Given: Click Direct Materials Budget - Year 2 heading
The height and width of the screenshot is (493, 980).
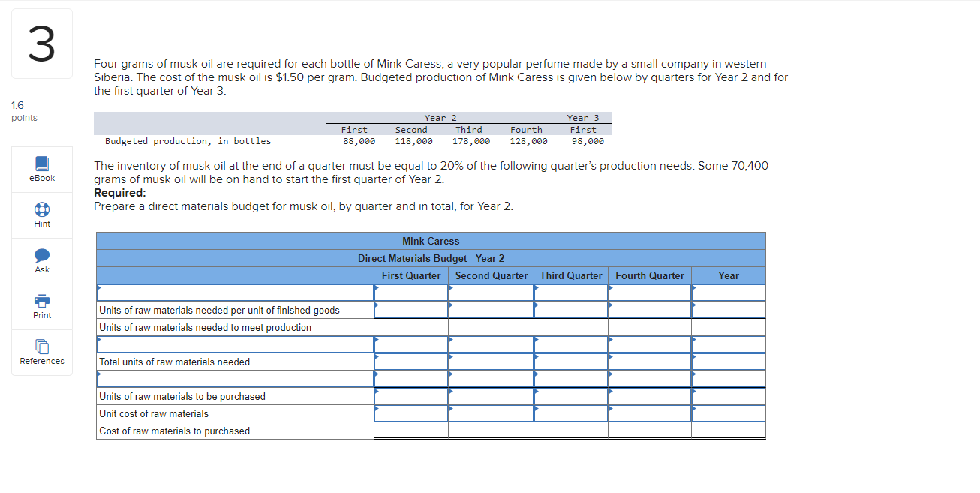Looking at the screenshot, I should (x=431, y=258).
